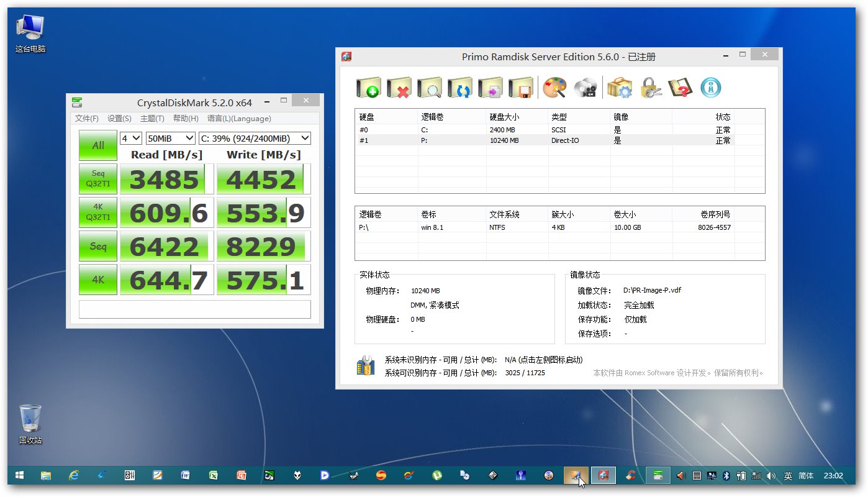Open Excel from the taskbar
This screenshot has width=868, height=497.
pos(213,475)
